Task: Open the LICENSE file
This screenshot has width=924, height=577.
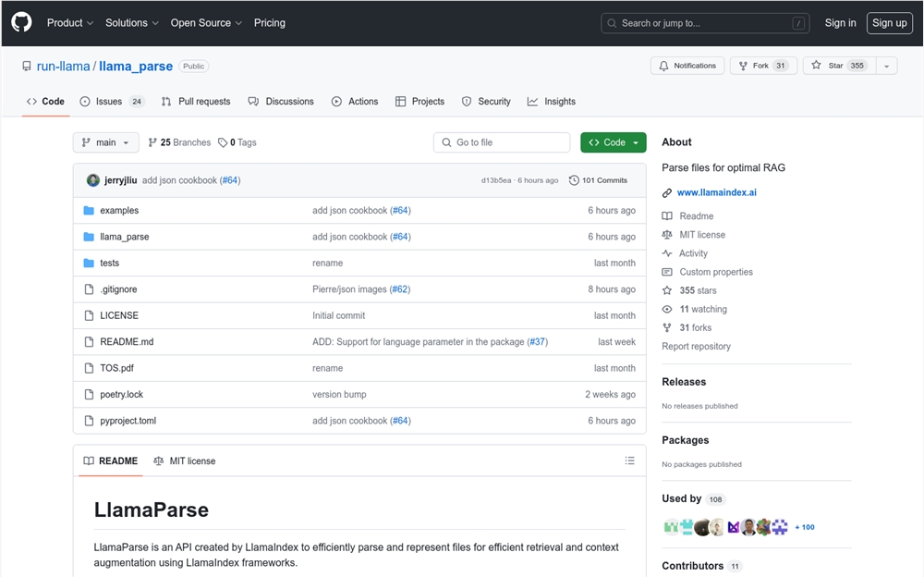Action: (x=119, y=315)
